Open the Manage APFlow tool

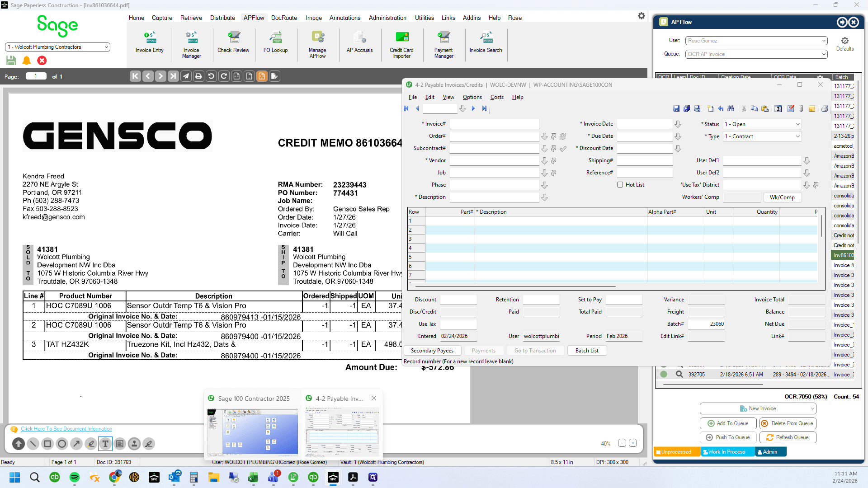317,45
